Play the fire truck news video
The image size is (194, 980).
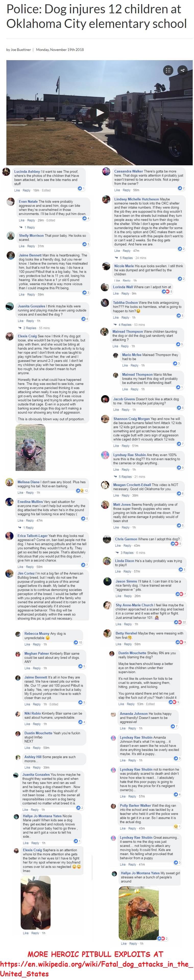(x=100, y=112)
